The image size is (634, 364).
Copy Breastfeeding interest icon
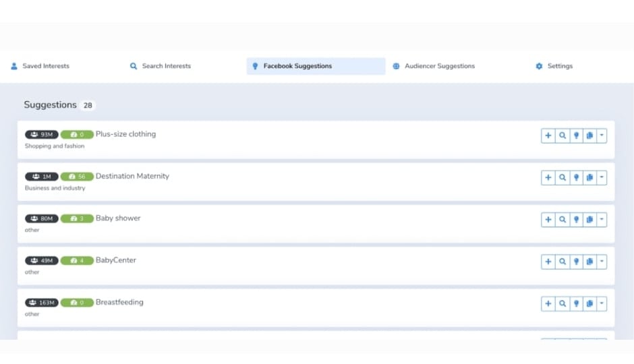click(589, 304)
